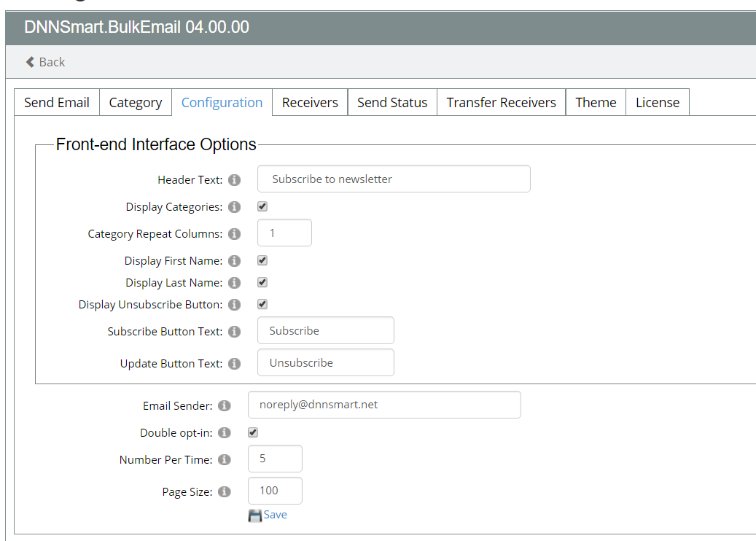The width and height of the screenshot is (756, 541).
Task: Click info icon beside Category Repeat Columns
Action: pos(234,234)
